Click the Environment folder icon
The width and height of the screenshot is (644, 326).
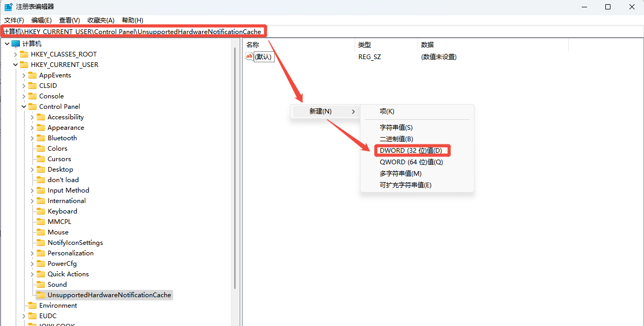click(32, 306)
